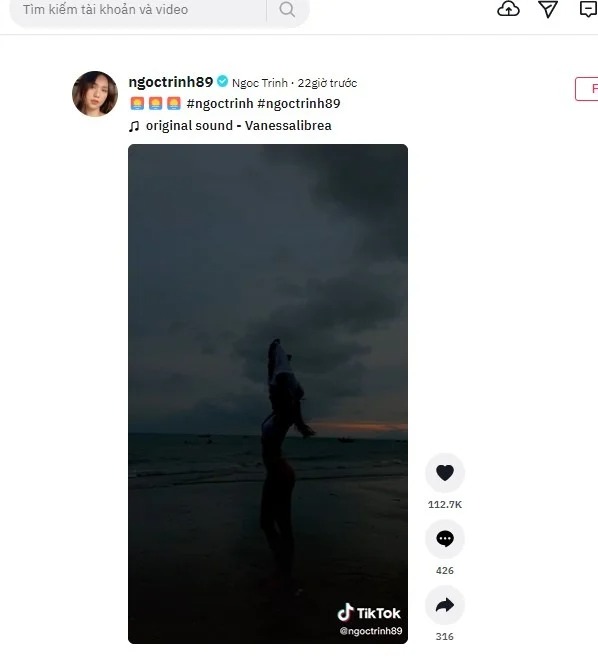Click the Follow button beside the post
The image size is (598, 657).
point(587,89)
